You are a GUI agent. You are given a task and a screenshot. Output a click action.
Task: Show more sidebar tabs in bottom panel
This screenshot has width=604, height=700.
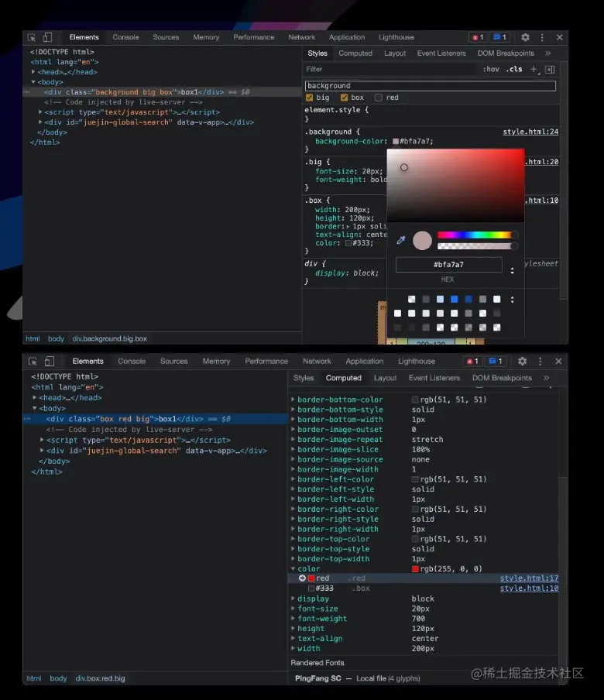(547, 378)
